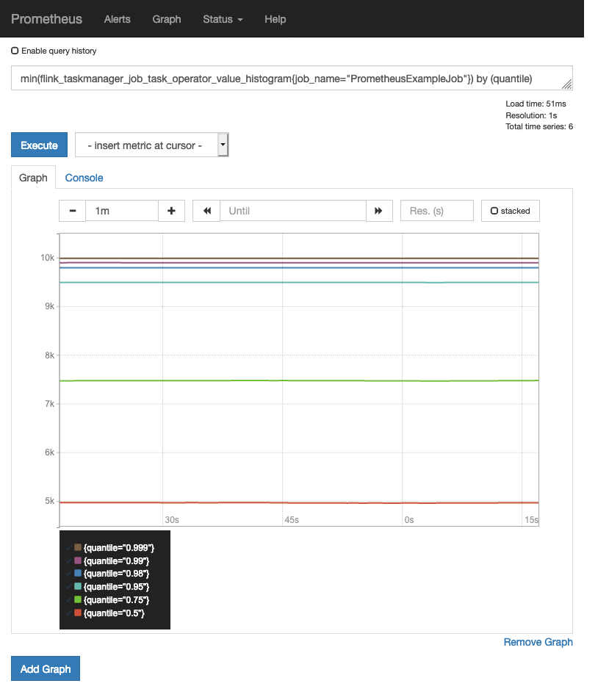The width and height of the screenshot is (598, 700).
Task: Open the Status dropdown menu
Action: point(223,19)
